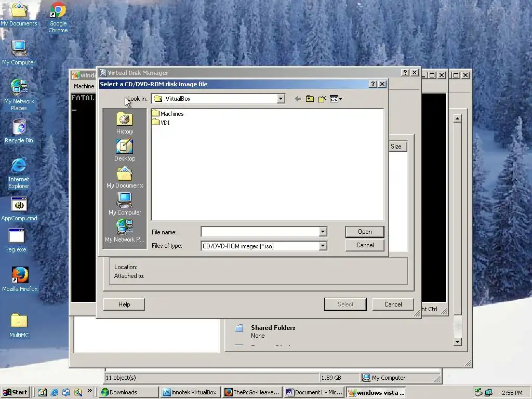
Task: Open the MultiMC folder on desktop
Action: click(x=19, y=326)
